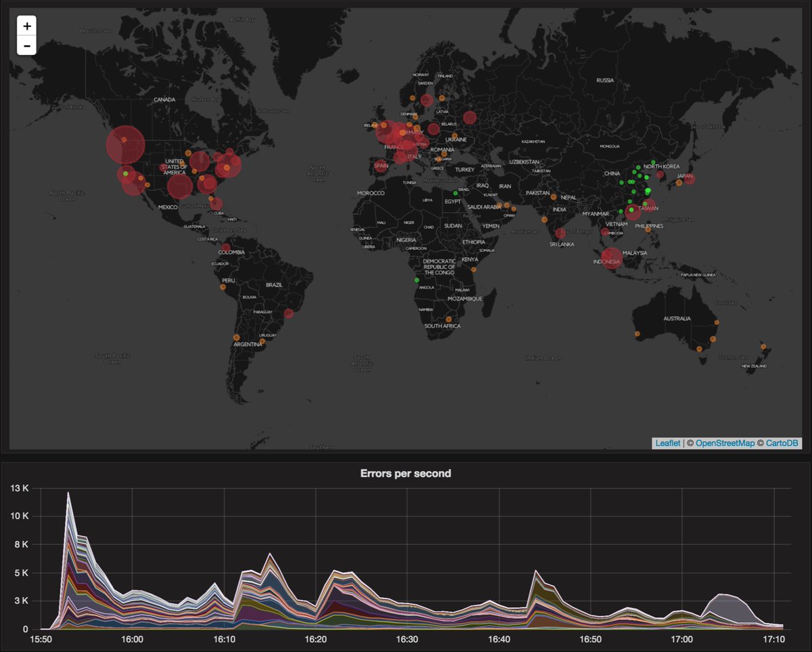Click the '13 K' y-axis label
Image resolution: width=812 pixels, height=652 pixels.
point(21,488)
